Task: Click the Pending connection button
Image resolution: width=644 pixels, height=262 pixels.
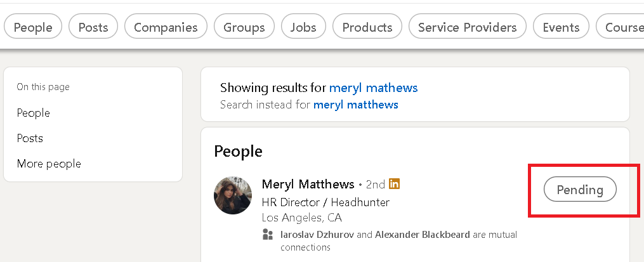Action: point(580,190)
